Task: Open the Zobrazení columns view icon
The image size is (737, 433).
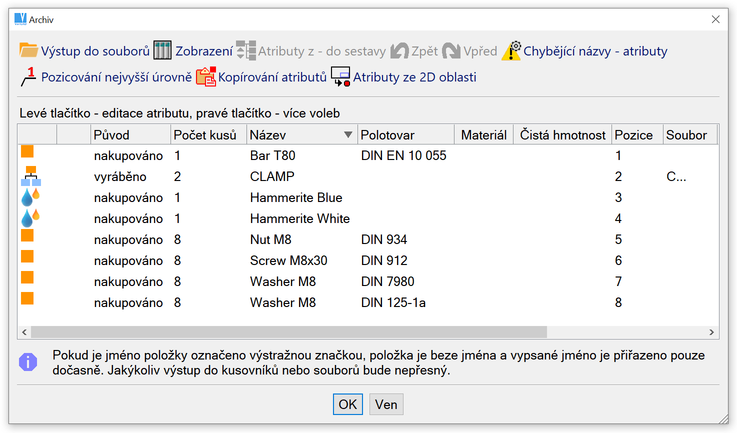Action: (x=163, y=51)
